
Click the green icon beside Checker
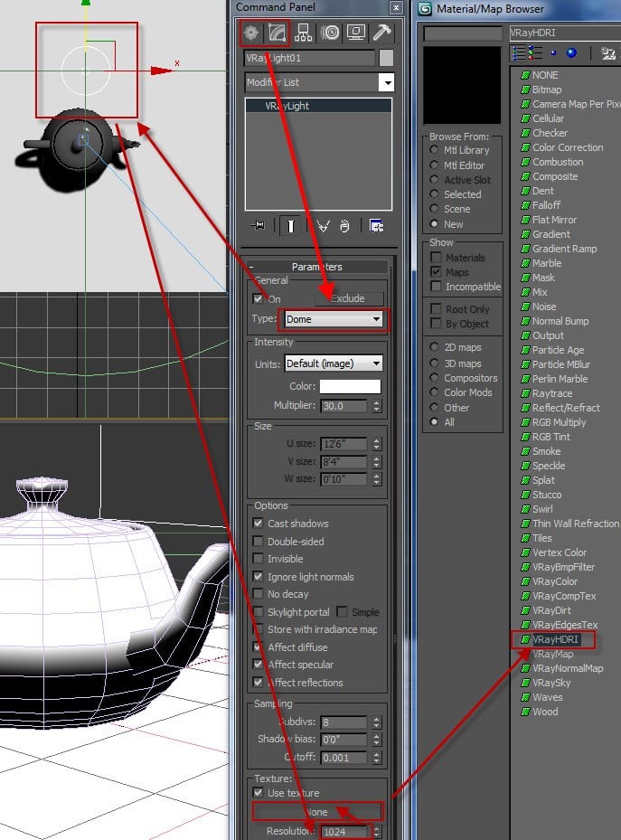click(525, 133)
